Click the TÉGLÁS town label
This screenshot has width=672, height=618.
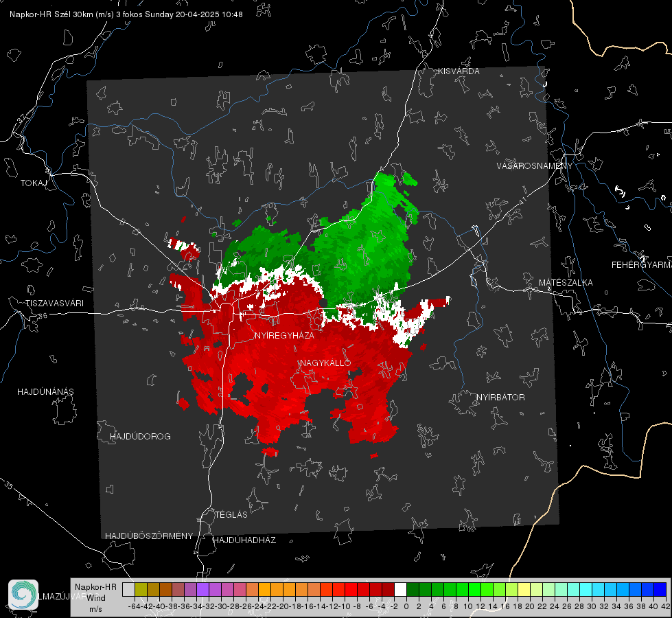pyautogui.click(x=231, y=515)
